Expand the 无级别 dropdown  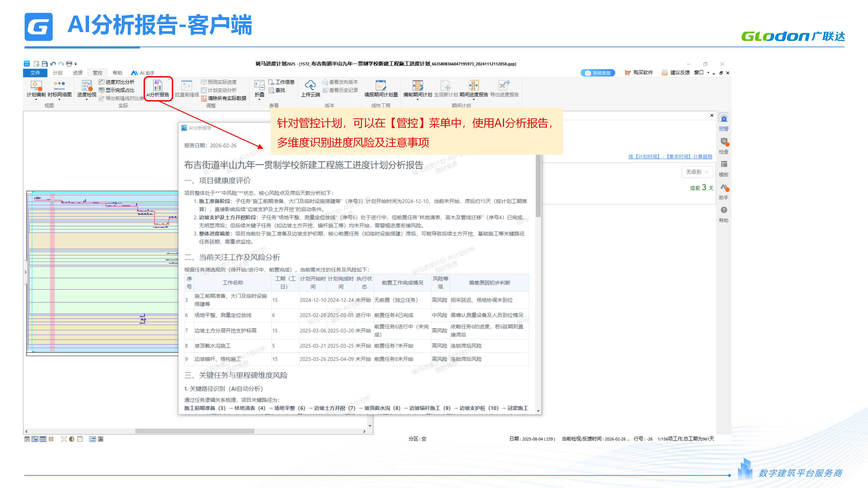coord(697,172)
